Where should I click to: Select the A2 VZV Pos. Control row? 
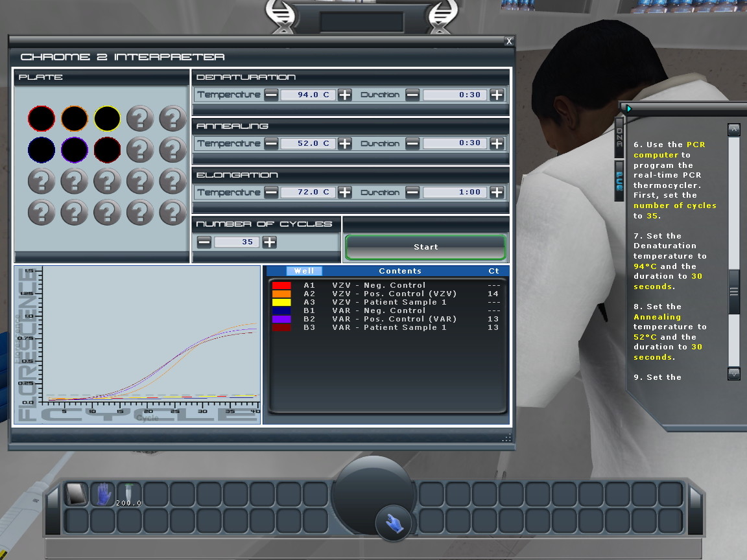tap(383, 294)
